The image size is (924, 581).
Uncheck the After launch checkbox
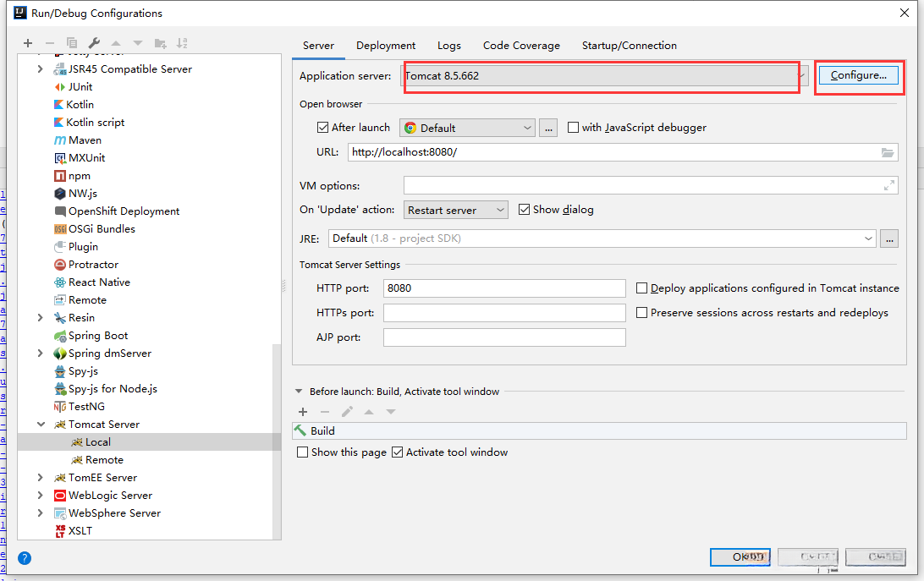click(322, 128)
